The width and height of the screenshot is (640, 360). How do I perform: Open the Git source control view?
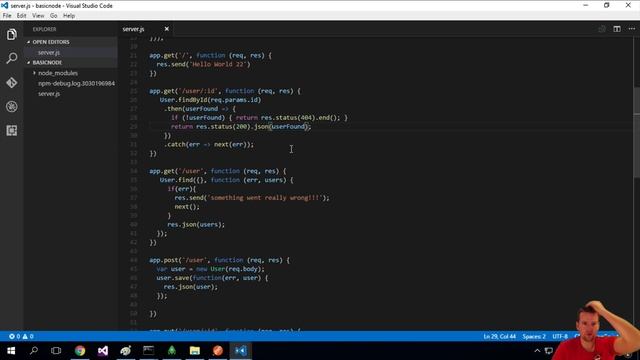11,82
